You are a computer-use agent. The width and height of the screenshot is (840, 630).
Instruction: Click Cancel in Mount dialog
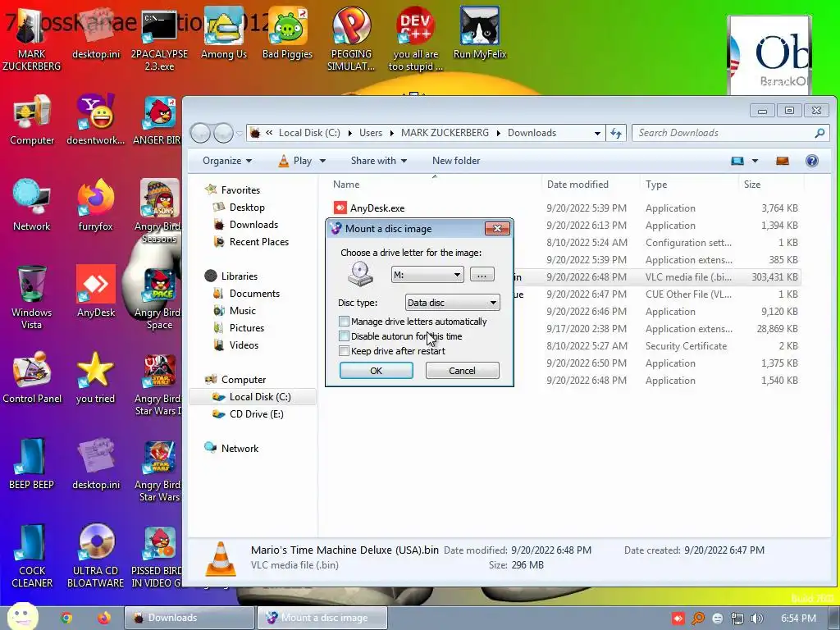(462, 371)
